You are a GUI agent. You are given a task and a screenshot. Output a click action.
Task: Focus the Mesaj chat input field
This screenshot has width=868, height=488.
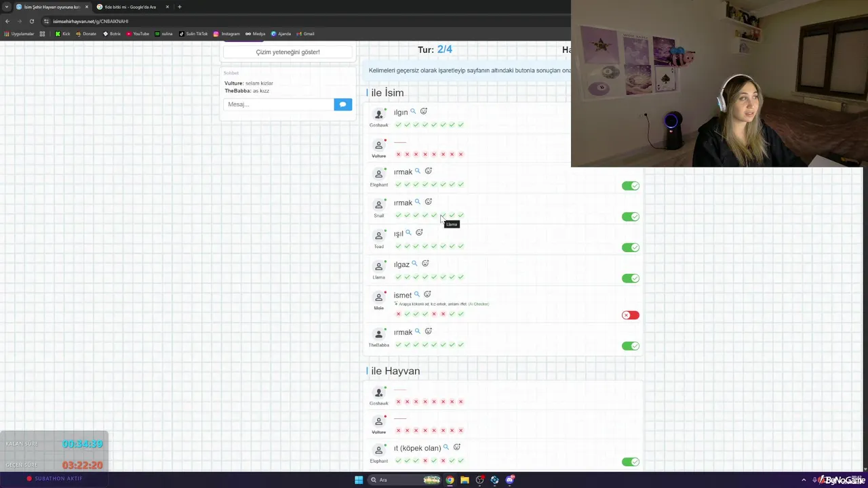(x=278, y=104)
